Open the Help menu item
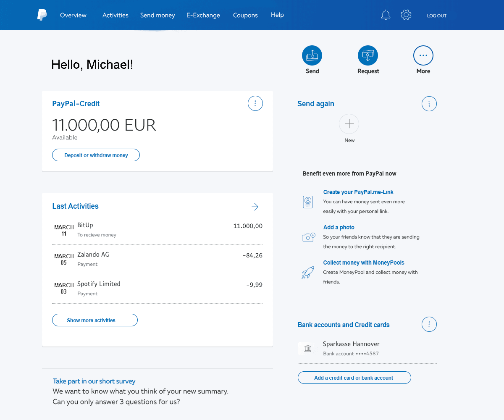Screen dimensions: 504x420 click(x=277, y=15)
